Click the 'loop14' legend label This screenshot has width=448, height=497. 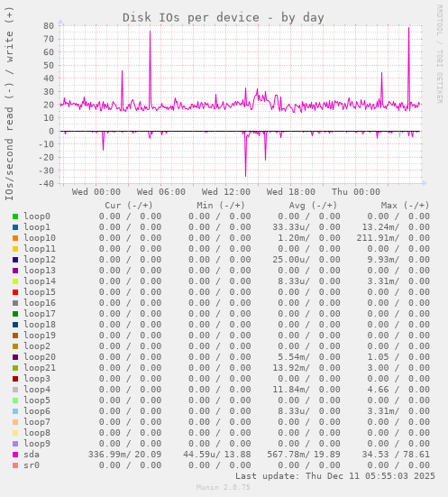(40, 281)
